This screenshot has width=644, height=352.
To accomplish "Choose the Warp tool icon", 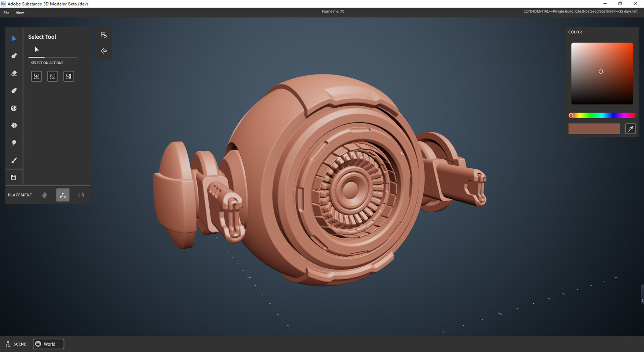I will (x=14, y=126).
